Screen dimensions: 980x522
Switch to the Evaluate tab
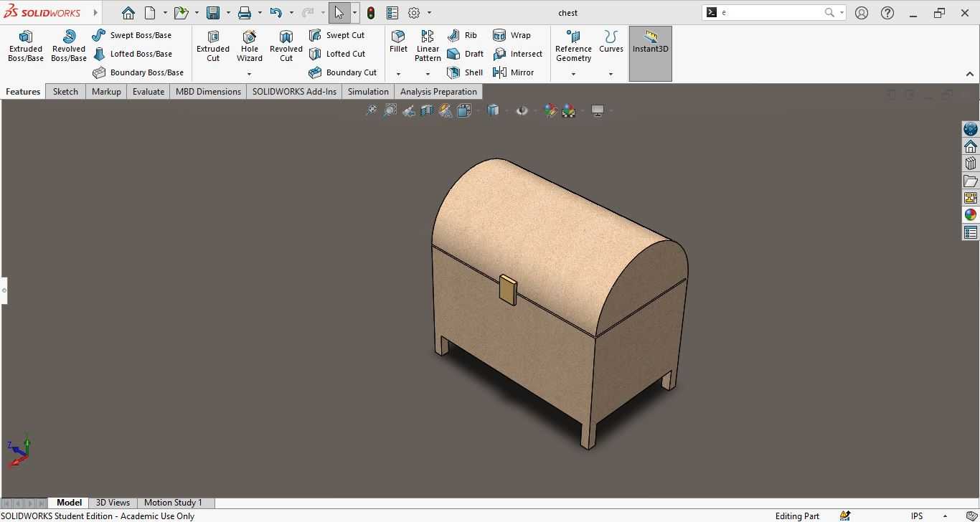[x=149, y=92]
